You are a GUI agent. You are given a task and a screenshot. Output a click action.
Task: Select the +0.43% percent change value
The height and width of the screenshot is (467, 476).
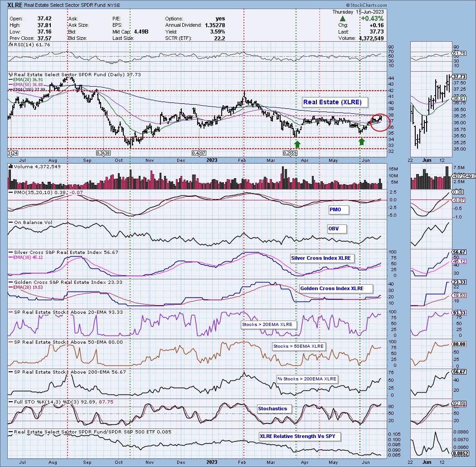pos(372,19)
